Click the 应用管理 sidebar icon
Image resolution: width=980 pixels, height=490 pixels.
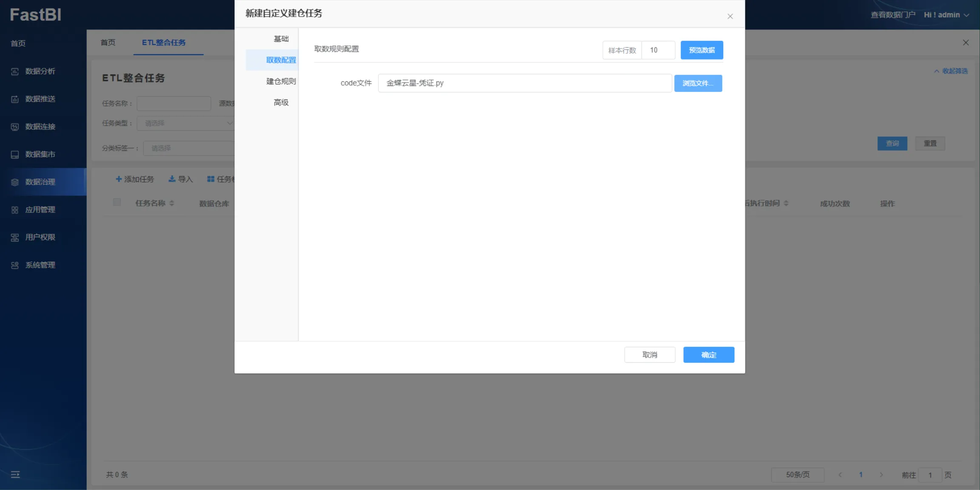click(x=15, y=210)
